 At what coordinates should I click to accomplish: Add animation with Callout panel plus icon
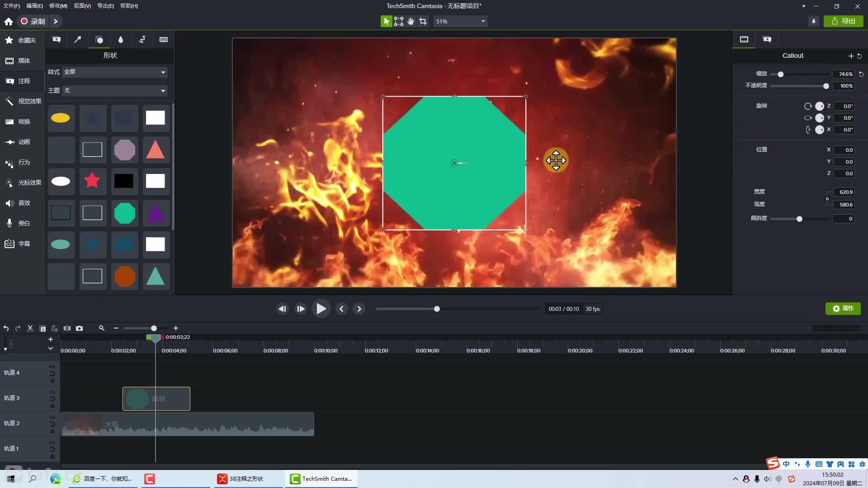(851, 56)
